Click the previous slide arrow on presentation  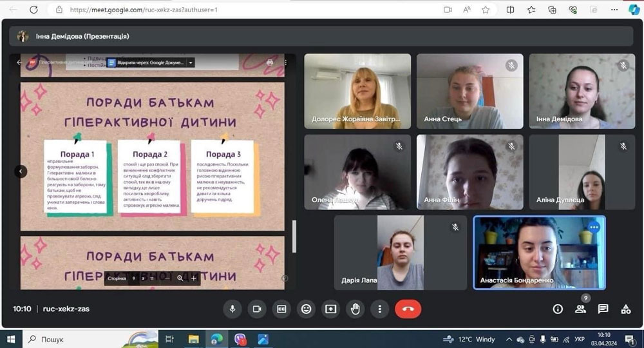(x=21, y=171)
